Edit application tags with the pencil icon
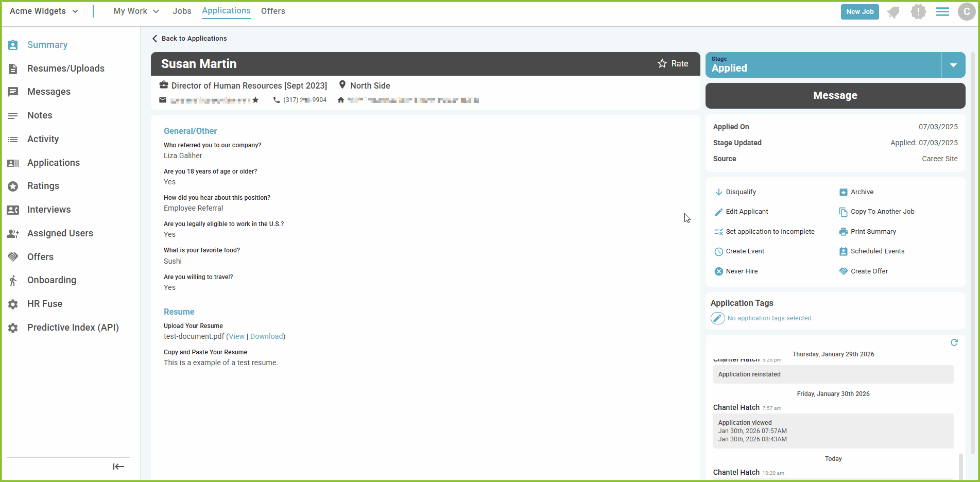 click(x=717, y=318)
